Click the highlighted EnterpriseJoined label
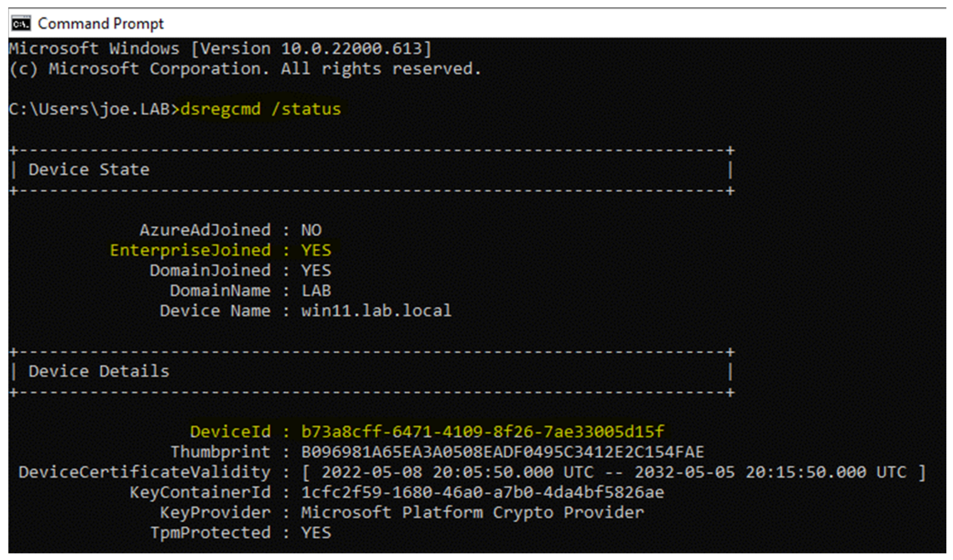Viewport: 953px width, 560px height. coord(190,250)
